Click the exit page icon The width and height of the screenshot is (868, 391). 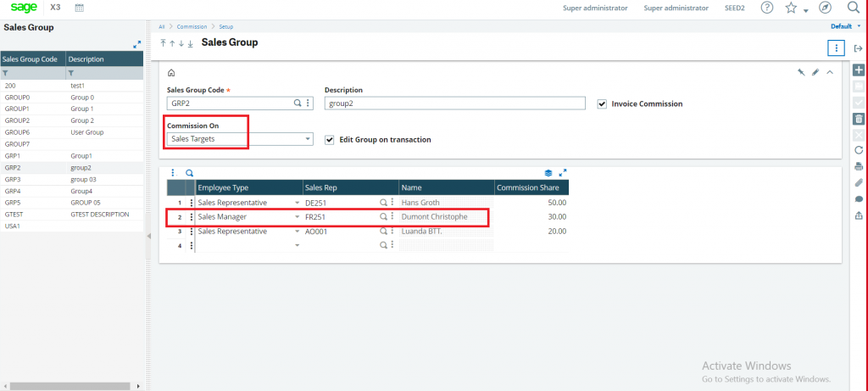coord(859,48)
